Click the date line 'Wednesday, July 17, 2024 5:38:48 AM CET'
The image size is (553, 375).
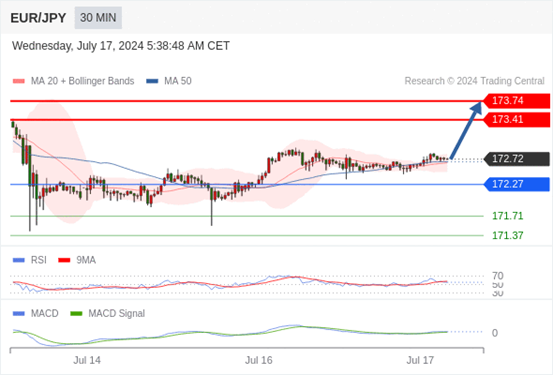coord(121,46)
